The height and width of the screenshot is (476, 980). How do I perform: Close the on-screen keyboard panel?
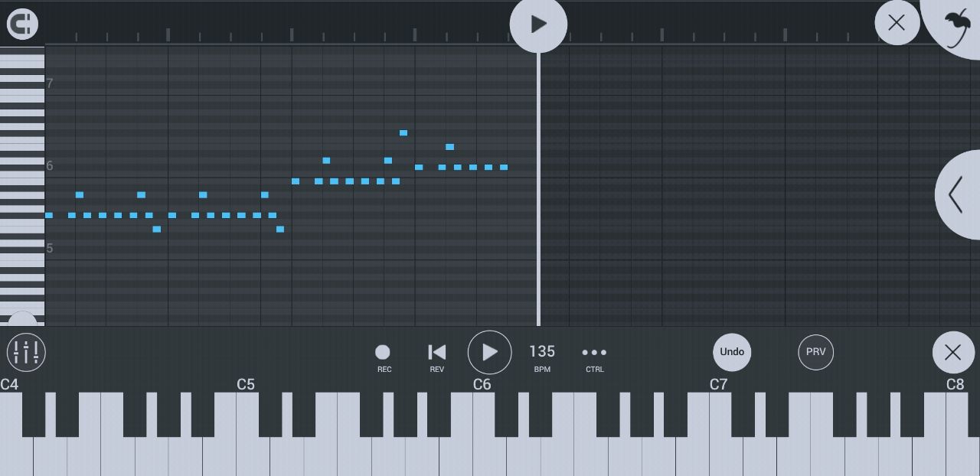[953, 352]
